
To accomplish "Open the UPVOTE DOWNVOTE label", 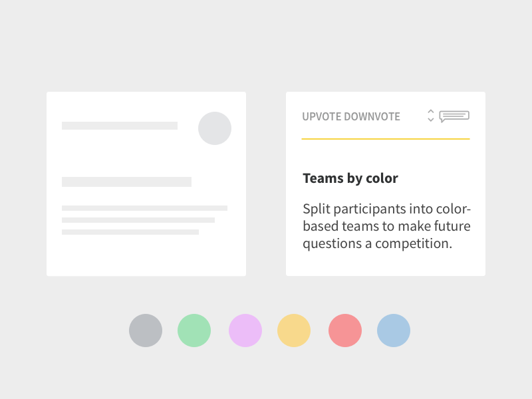I will point(351,117).
